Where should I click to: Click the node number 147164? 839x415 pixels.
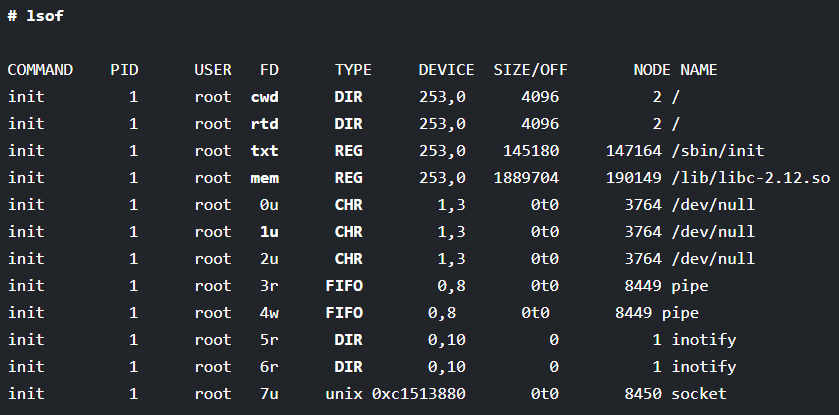click(x=634, y=151)
